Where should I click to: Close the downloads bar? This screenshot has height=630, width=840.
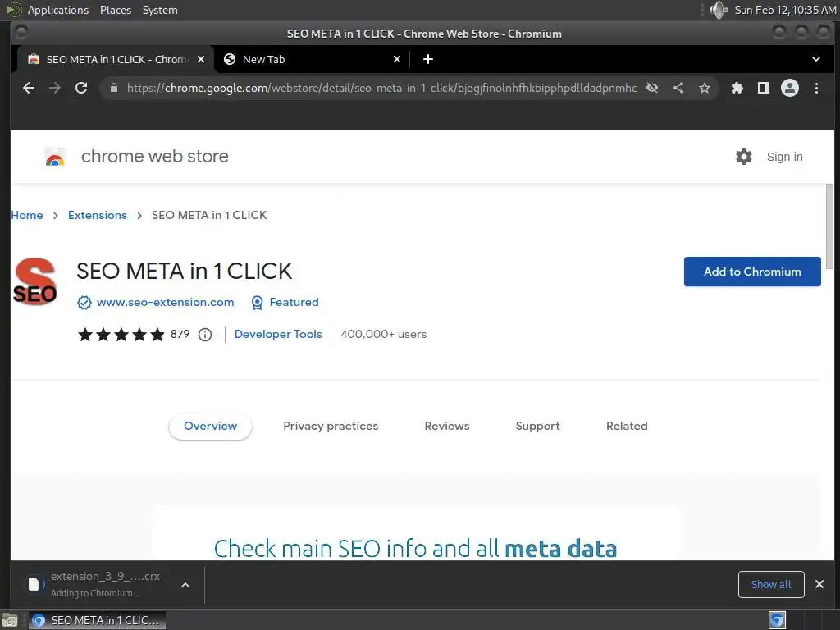pos(819,584)
